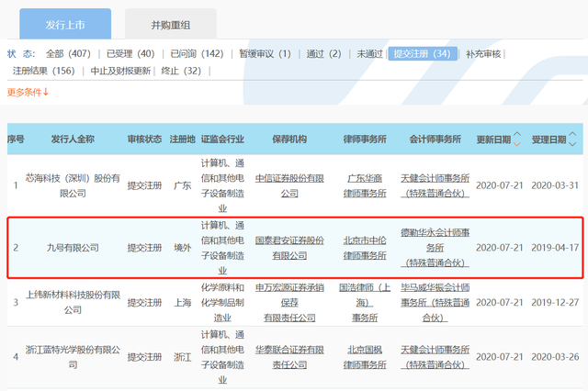Filter status by 注册结果 (156)
Viewport: 588px width, 391px height.
pos(44,71)
